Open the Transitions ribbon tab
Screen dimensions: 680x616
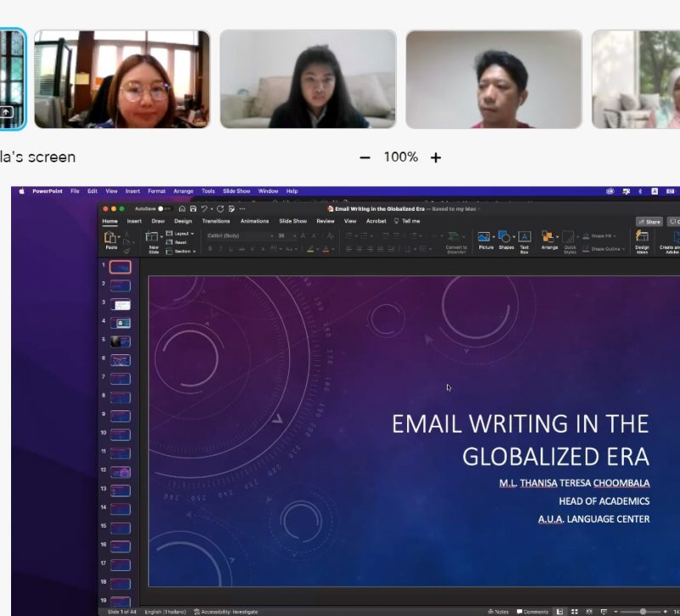(x=216, y=221)
